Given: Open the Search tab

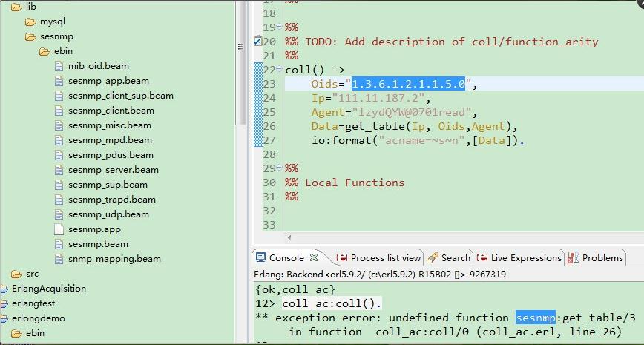Looking at the screenshot, I should coord(448,258).
